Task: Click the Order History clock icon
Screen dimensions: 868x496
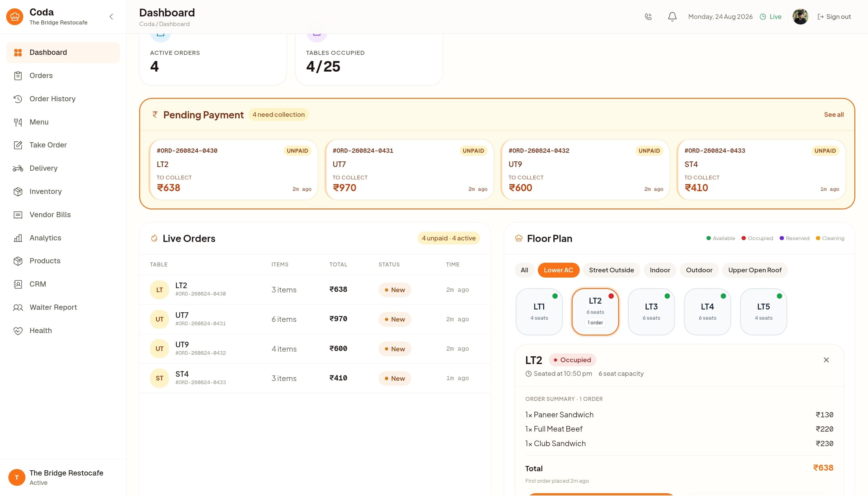Action: point(18,99)
